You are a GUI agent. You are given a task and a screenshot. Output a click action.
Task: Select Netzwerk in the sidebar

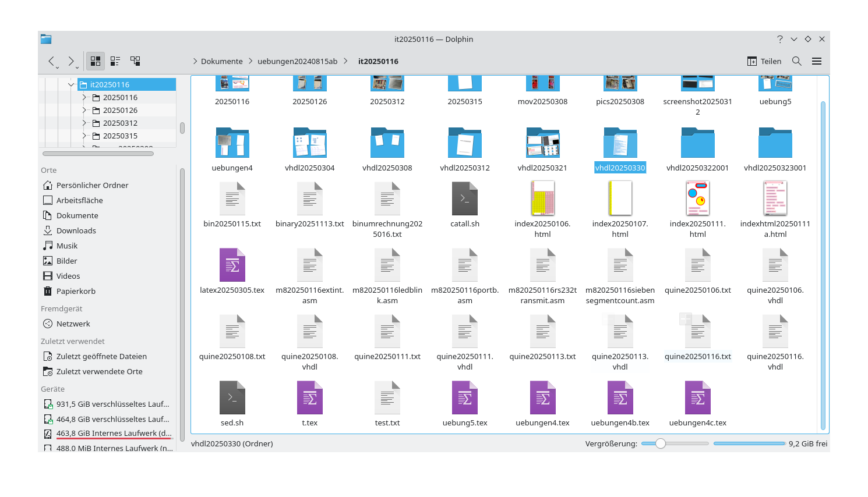73,324
